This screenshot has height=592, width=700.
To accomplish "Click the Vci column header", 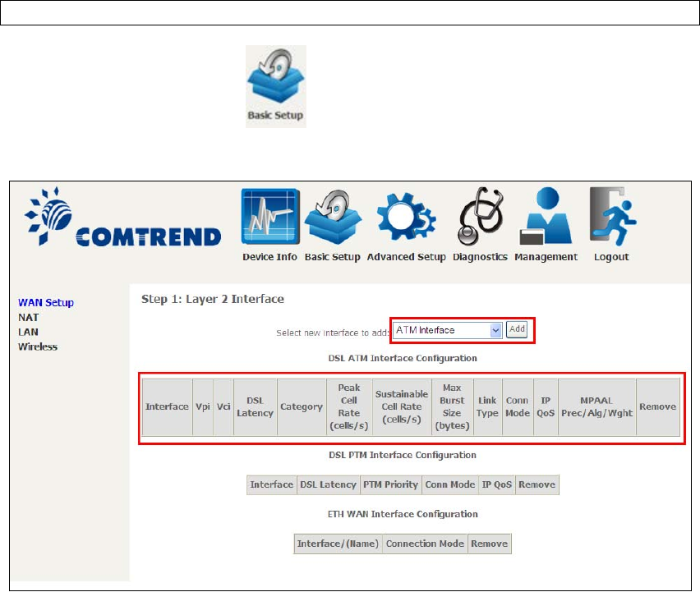I will click(223, 407).
